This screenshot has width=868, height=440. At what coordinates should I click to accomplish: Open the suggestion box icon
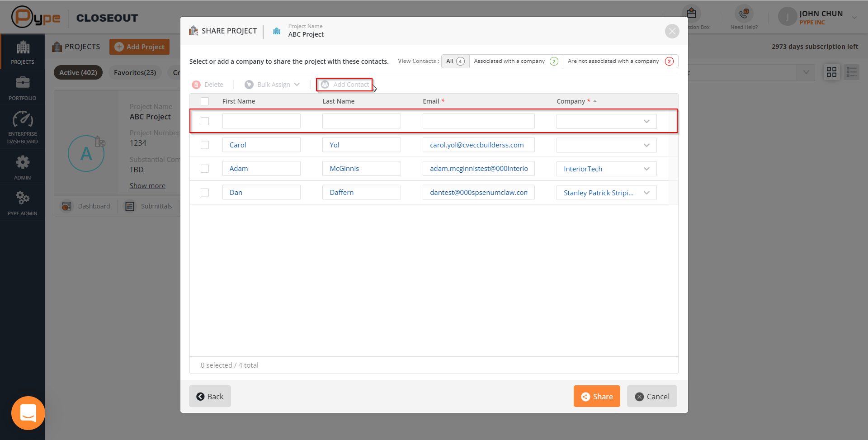click(x=691, y=14)
